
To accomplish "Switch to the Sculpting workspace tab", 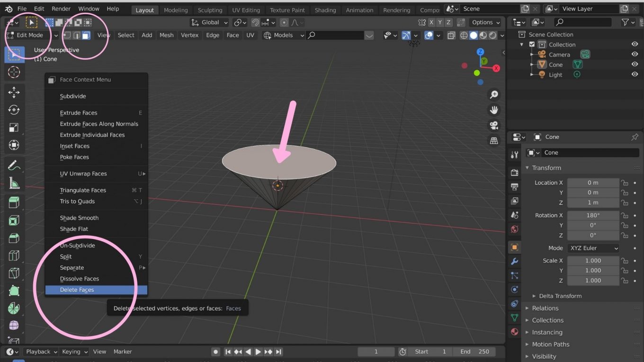I will coord(210,9).
